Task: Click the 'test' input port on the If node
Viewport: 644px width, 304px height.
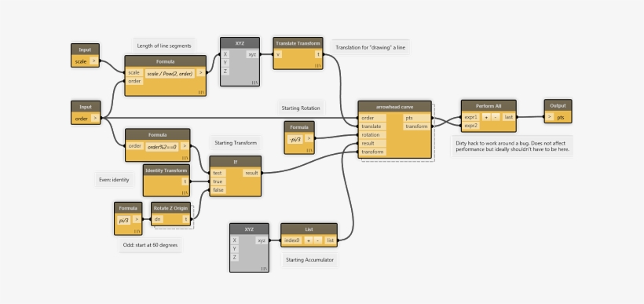Action: click(218, 173)
